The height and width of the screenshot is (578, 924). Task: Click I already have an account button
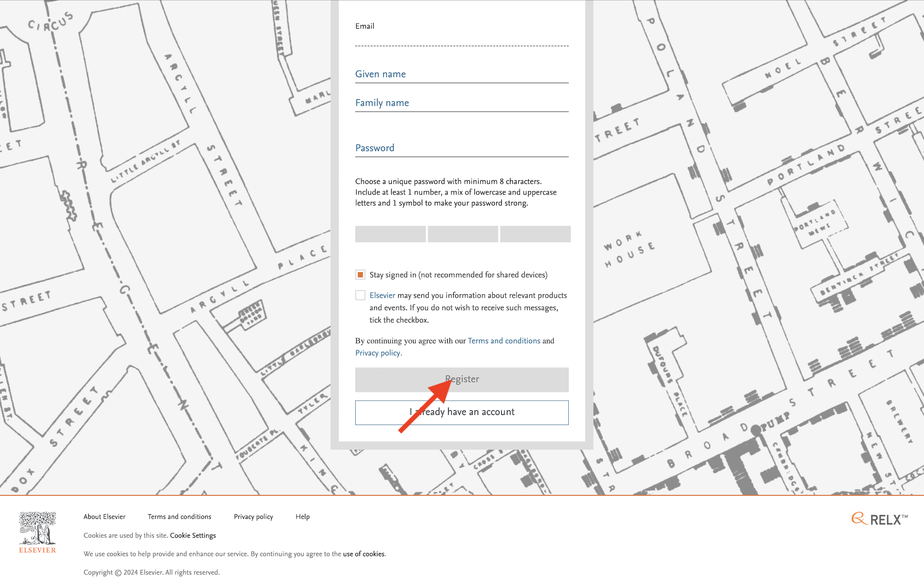click(x=462, y=413)
